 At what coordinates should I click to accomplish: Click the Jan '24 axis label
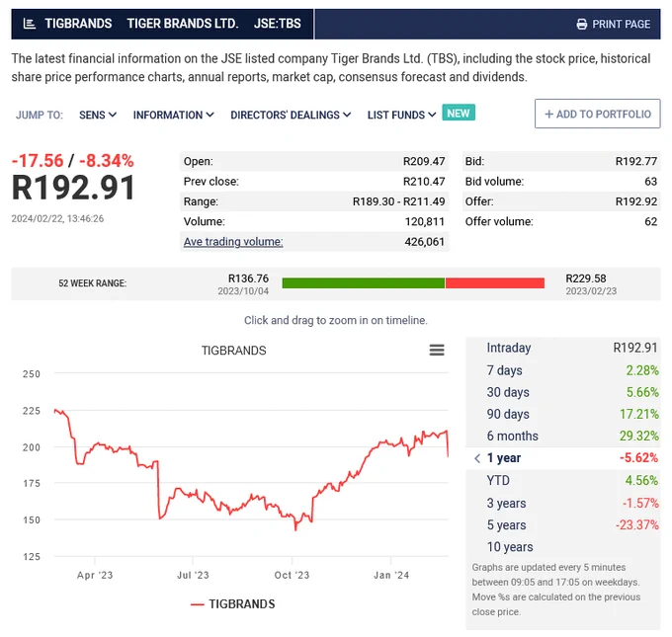click(x=391, y=576)
